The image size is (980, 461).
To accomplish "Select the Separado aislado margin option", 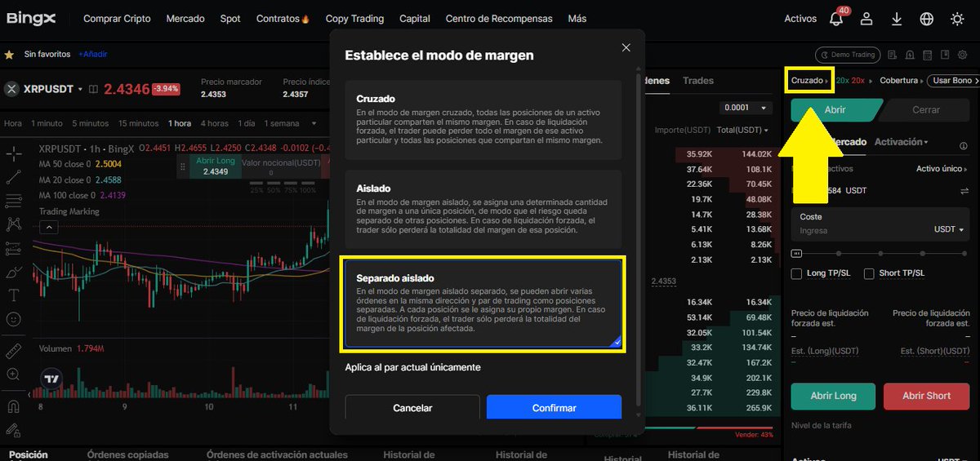I will 483,304.
